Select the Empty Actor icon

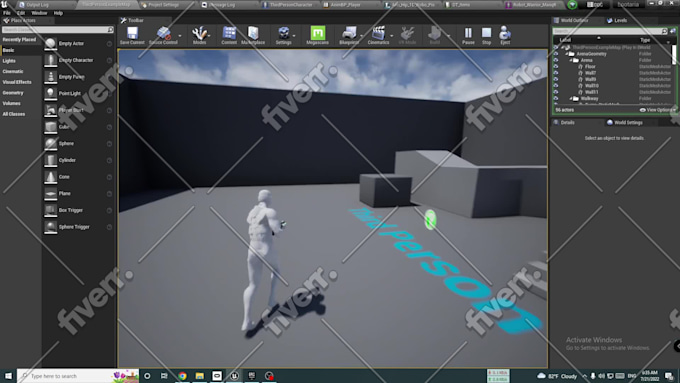[x=50, y=44]
